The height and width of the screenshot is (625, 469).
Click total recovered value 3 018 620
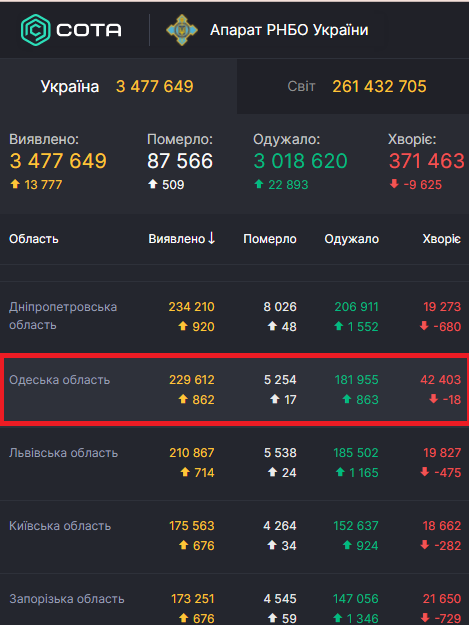click(300, 161)
